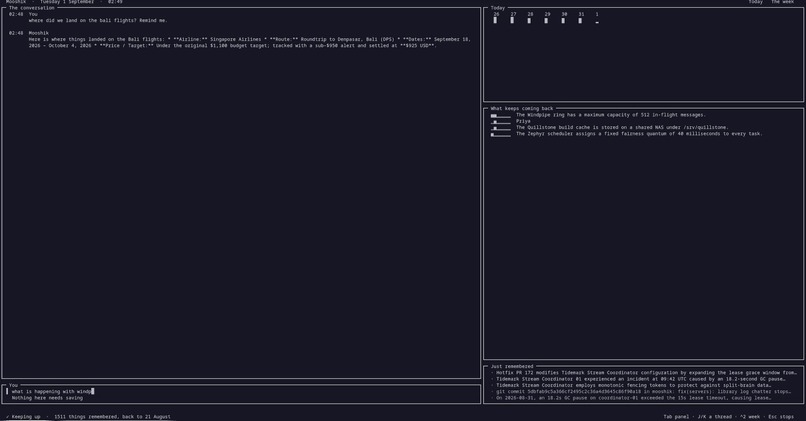The height and width of the screenshot is (421, 806).
Task: Open the Quillstone build cache thread
Action: (622, 127)
